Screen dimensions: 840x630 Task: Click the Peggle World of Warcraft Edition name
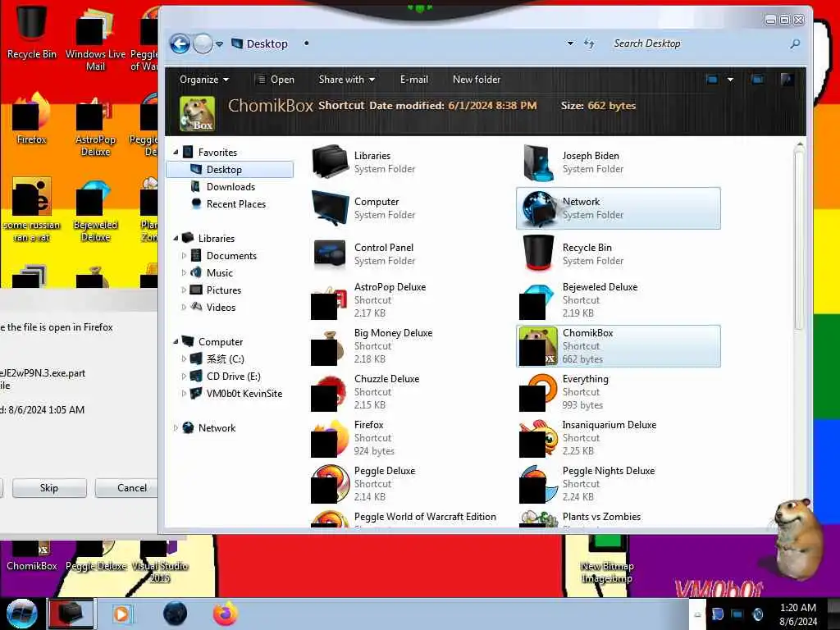click(425, 517)
